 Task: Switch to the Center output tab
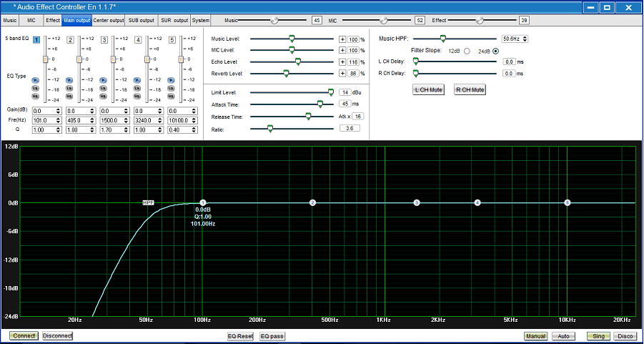pos(109,20)
